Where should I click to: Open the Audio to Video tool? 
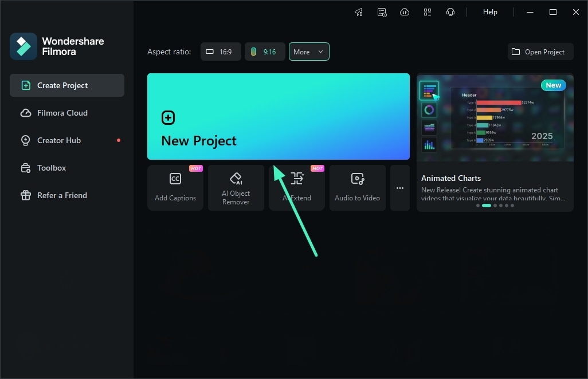pos(357,187)
